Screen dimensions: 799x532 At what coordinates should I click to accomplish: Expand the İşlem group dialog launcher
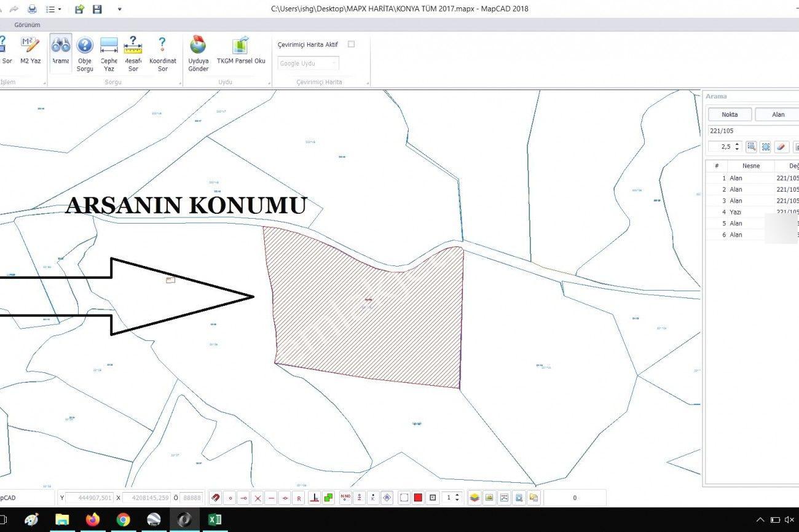point(44,83)
